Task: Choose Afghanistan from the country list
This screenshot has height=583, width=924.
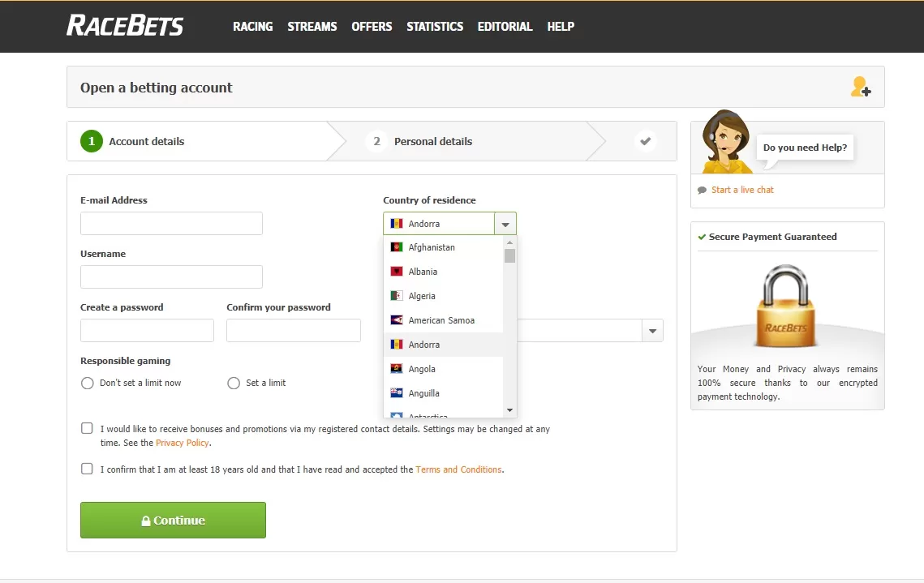Action: coord(444,247)
